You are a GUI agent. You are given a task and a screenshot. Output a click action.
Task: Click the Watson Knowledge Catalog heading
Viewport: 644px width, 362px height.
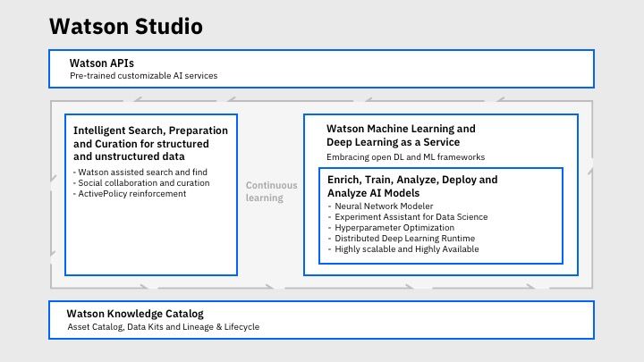(x=135, y=314)
